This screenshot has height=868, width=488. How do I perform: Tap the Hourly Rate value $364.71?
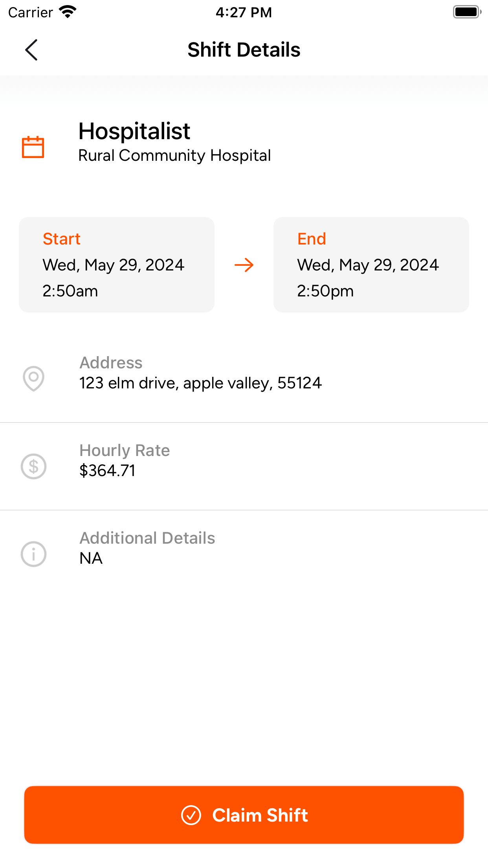pos(107,471)
